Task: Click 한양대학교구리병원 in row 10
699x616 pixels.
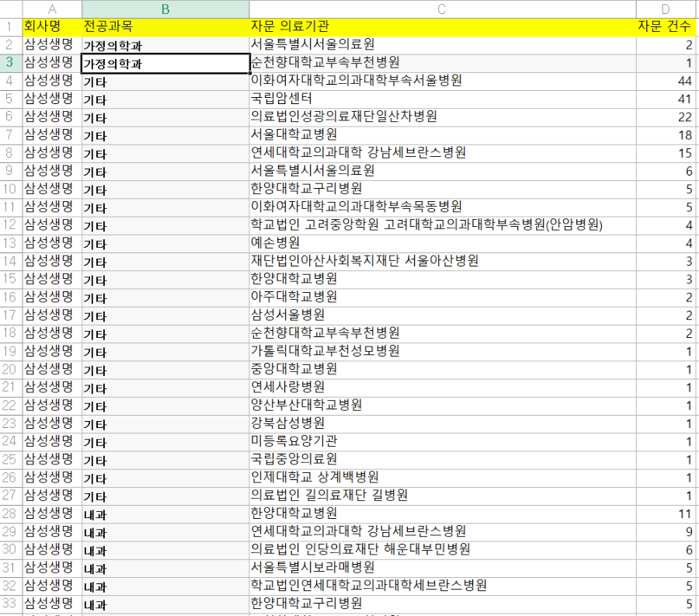Action: (x=442, y=189)
